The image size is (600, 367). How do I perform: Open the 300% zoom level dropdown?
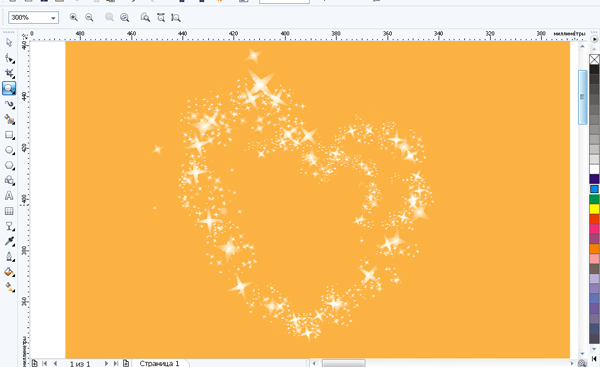coord(53,18)
